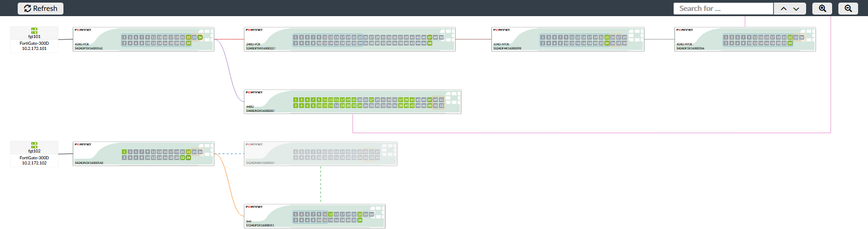Zoom in with the magnifier plus icon
The image size is (868, 229).
click(x=822, y=8)
